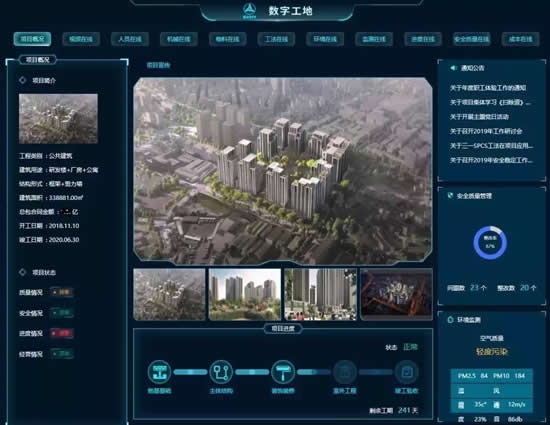Open the 成本在线 tab

(520, 39)
